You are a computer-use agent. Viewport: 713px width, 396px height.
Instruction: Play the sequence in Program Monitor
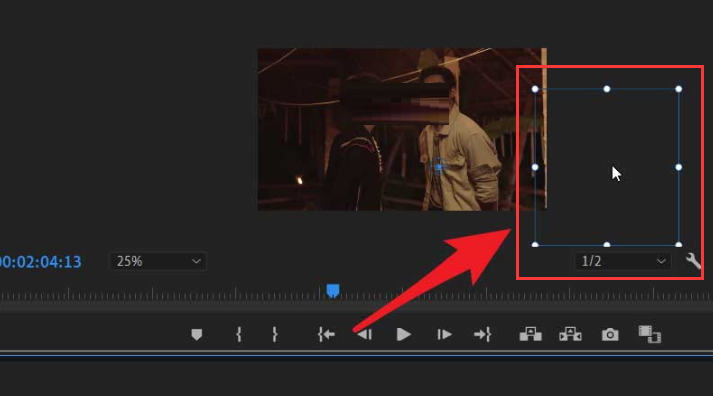(x=403, y=335)
